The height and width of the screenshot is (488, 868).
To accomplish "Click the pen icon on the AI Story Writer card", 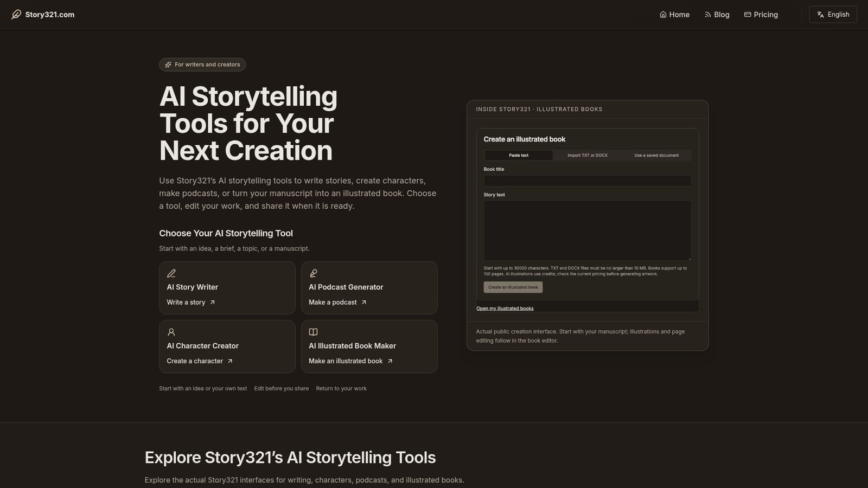I will pos(171,273).
